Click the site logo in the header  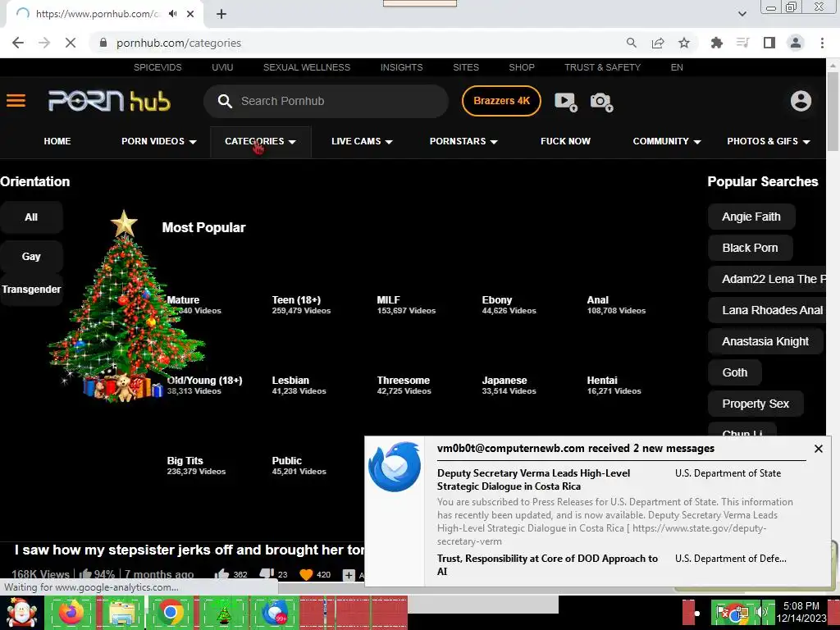pyautogui.click(x=109, y=101)
